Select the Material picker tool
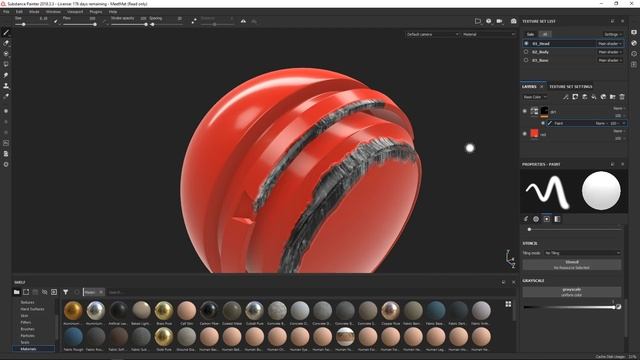This screenshot has height=360, width=640. [6, 97]
